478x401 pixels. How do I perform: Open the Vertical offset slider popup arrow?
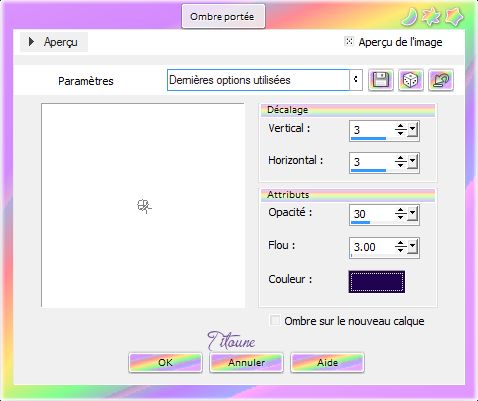click(412, 130)
